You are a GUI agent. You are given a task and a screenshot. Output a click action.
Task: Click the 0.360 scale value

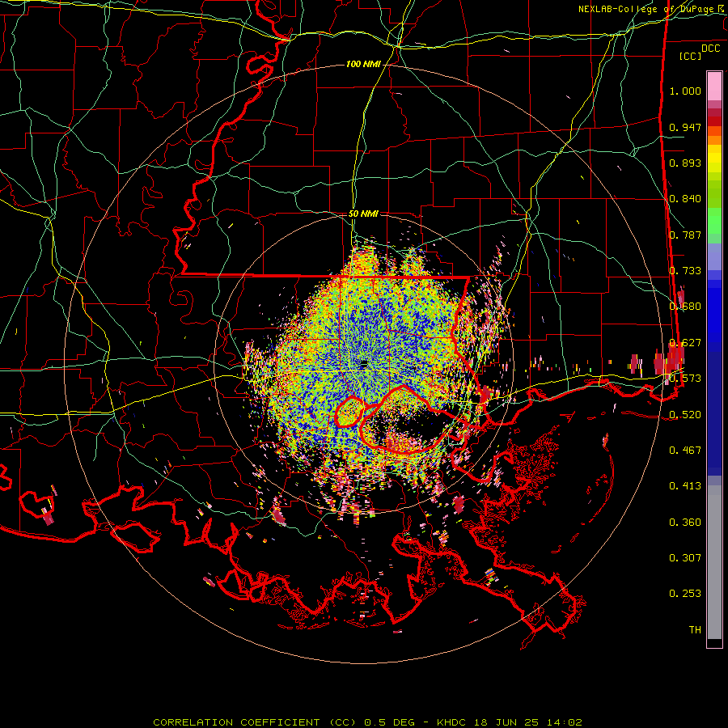(x=685, y=522)
